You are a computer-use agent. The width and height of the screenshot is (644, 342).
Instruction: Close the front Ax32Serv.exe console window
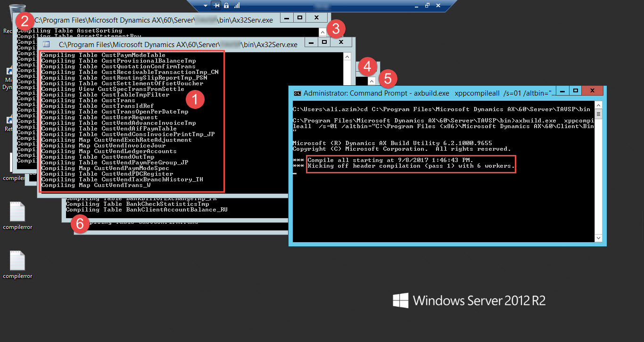coord(341,42)
